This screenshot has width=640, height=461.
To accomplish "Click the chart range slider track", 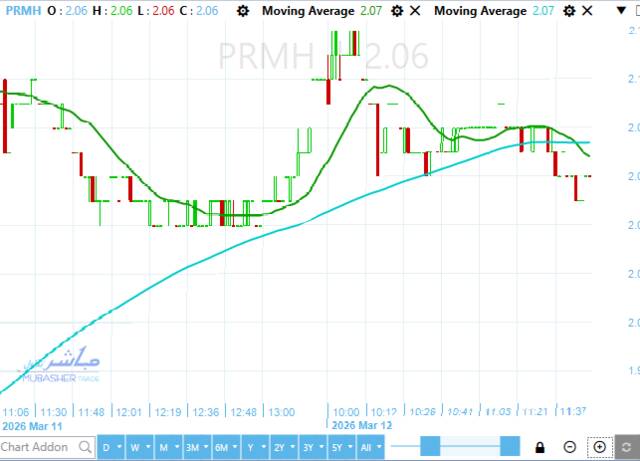I will click(470, 447).
